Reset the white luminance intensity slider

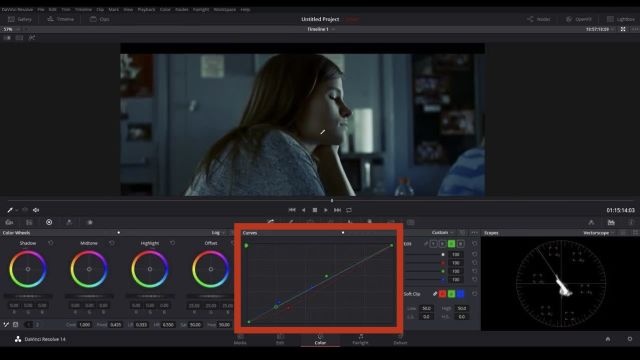(474, 254)
